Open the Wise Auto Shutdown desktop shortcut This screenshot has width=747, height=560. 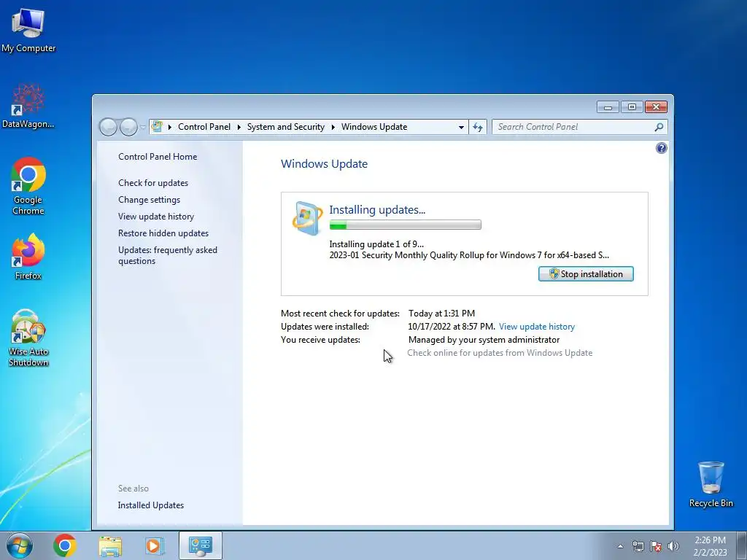[28, 337]
